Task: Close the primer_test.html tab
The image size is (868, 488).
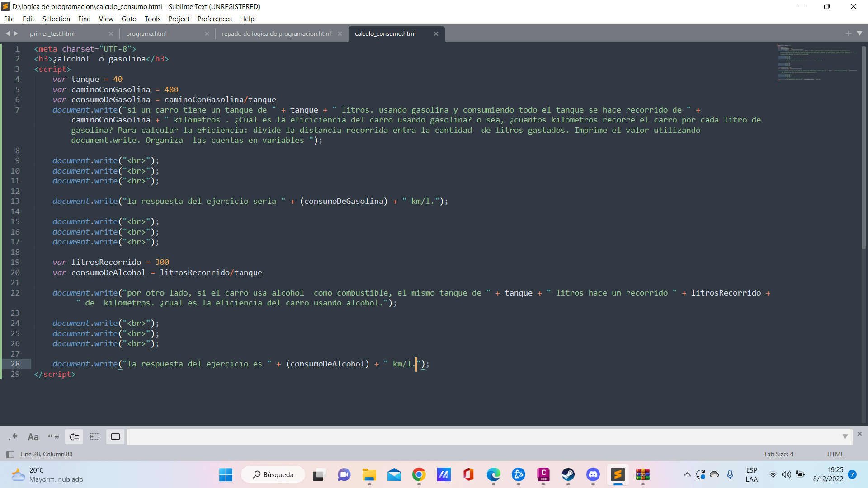Action: 111,34
